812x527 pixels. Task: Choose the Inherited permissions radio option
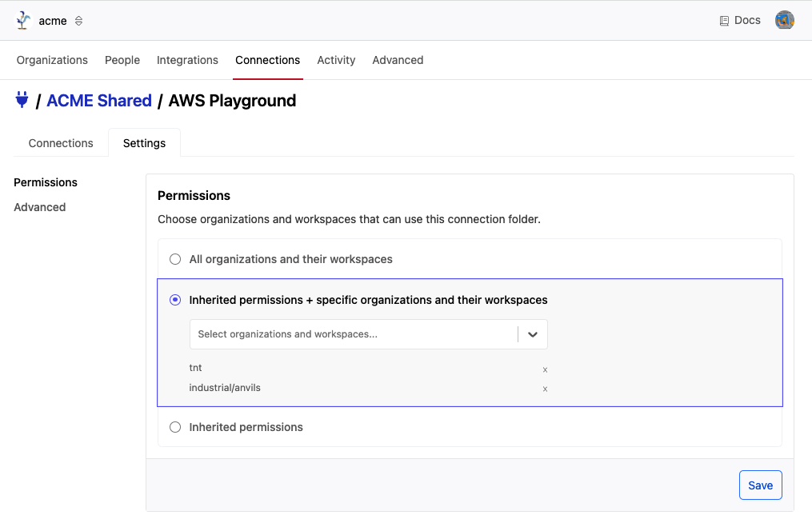click(175, 427)
